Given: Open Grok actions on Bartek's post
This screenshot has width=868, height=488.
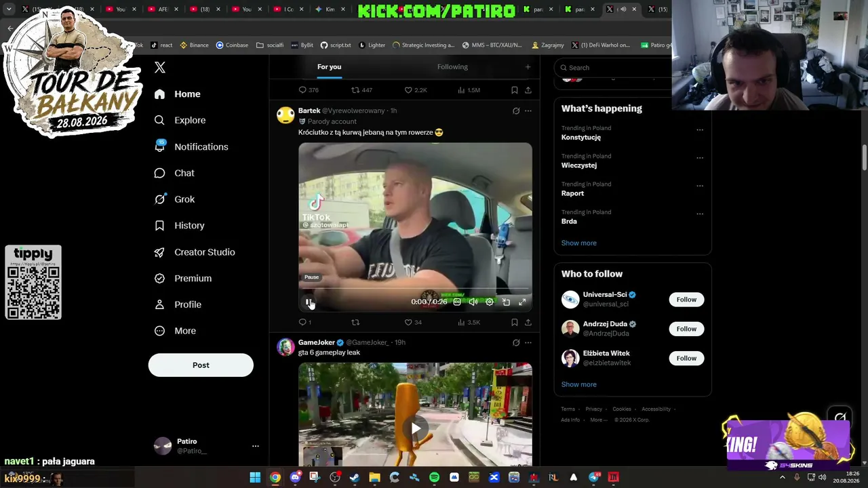Looking at the screenshot, I should [x=516, y=110].
